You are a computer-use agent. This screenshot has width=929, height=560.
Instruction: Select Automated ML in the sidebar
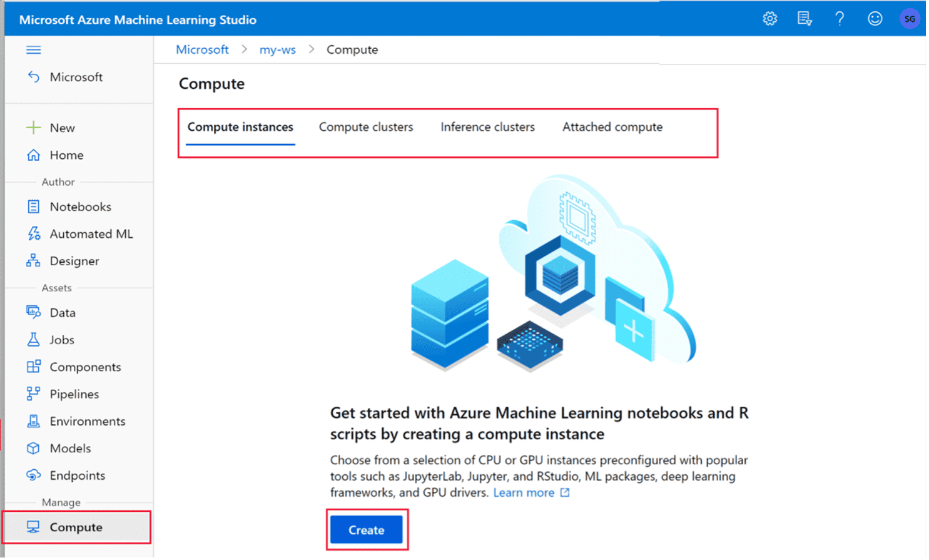(x=91, y=233)
